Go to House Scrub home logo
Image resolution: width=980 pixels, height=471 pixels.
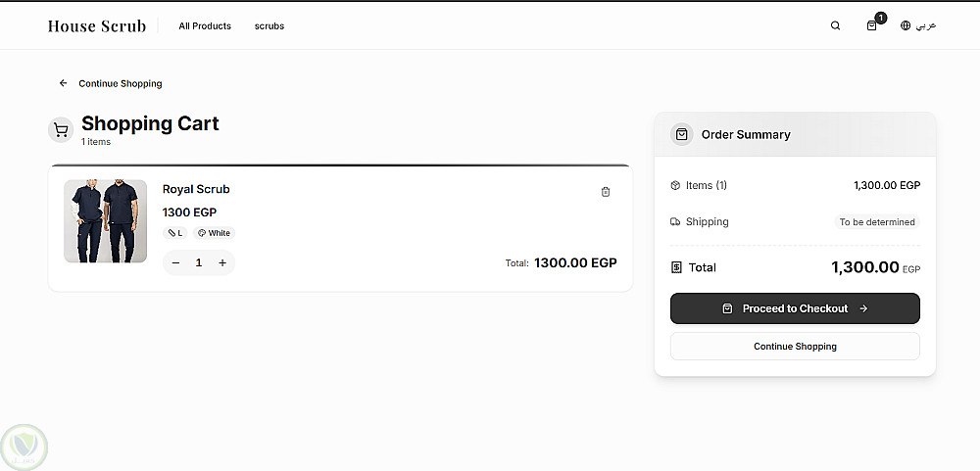click(x=97, y=26)
